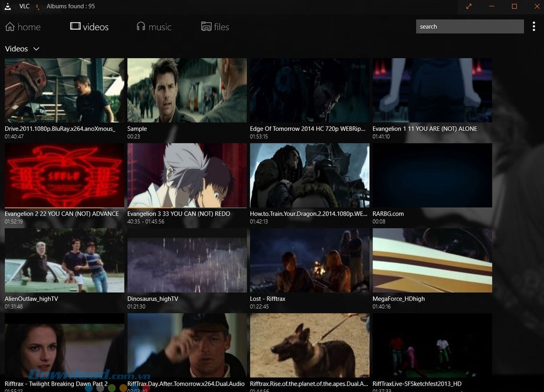Screen dimensions: 544x392
Task: Toggle fullscreen with the diagonal arrows icon
Action: (469, 6)
